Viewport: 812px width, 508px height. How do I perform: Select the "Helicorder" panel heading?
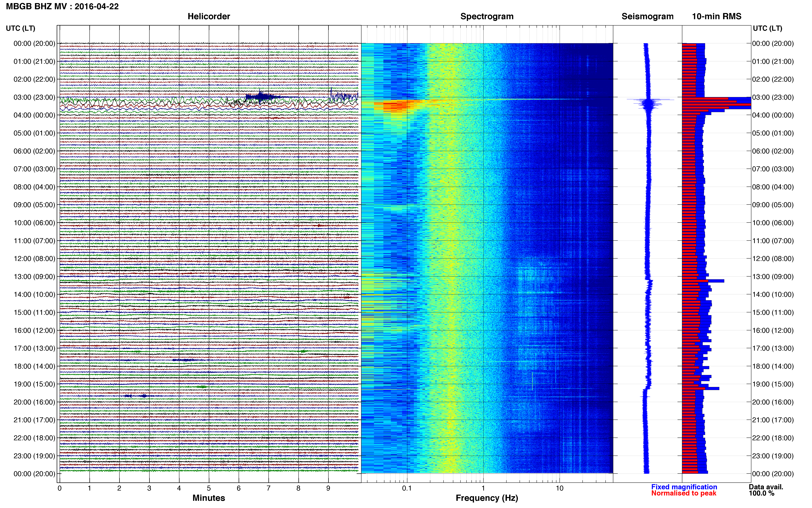209,16
